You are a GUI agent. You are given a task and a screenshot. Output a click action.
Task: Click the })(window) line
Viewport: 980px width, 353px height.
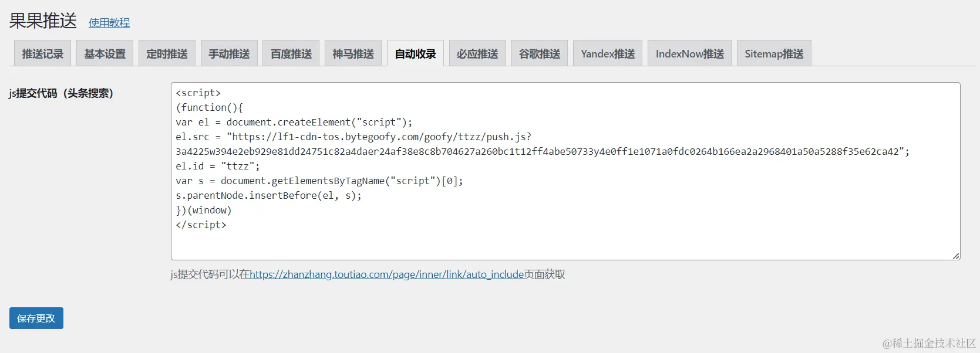point(204,210)
